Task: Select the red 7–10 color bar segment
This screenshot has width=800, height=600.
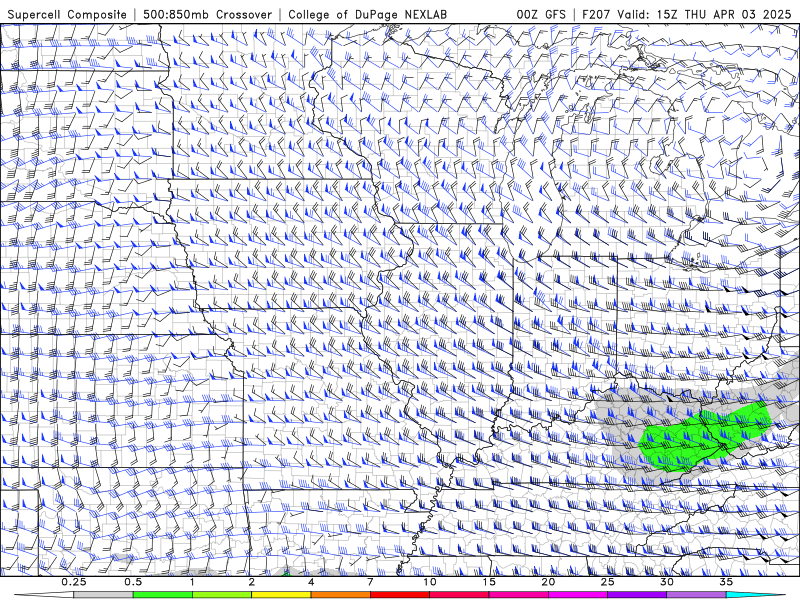Action: coord(400,595)
